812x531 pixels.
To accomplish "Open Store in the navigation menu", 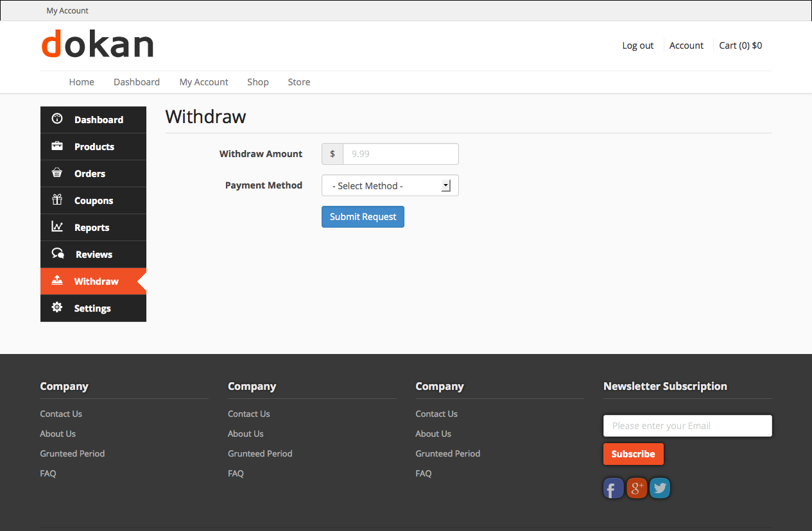I will [299, 82].
